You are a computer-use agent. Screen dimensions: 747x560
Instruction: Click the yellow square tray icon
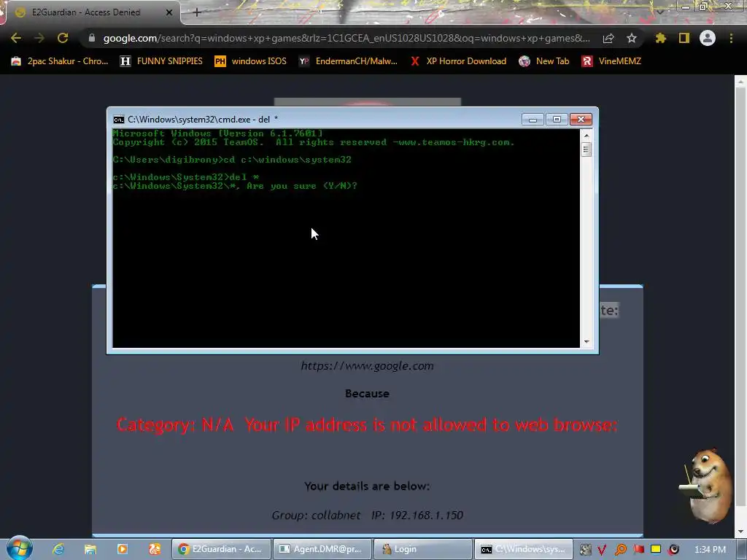tap(656, 549)
